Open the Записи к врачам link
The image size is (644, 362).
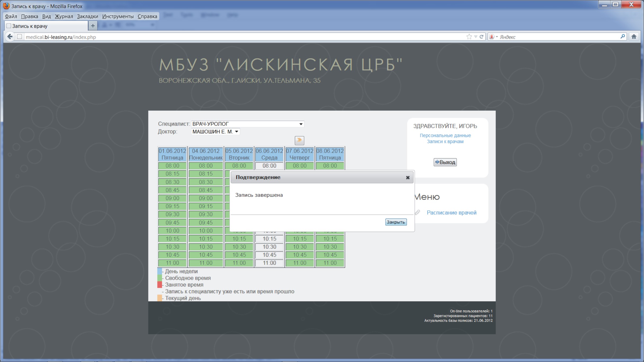(x=445, y=141)
